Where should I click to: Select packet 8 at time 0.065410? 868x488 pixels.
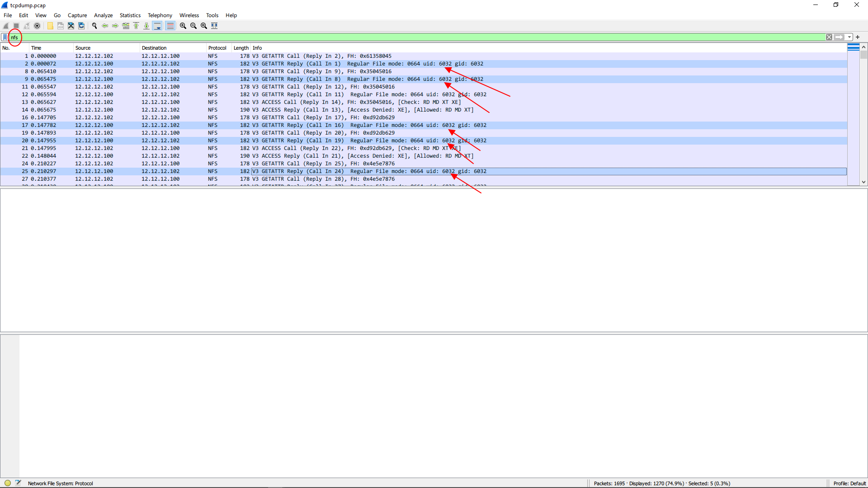pos(424,71)
